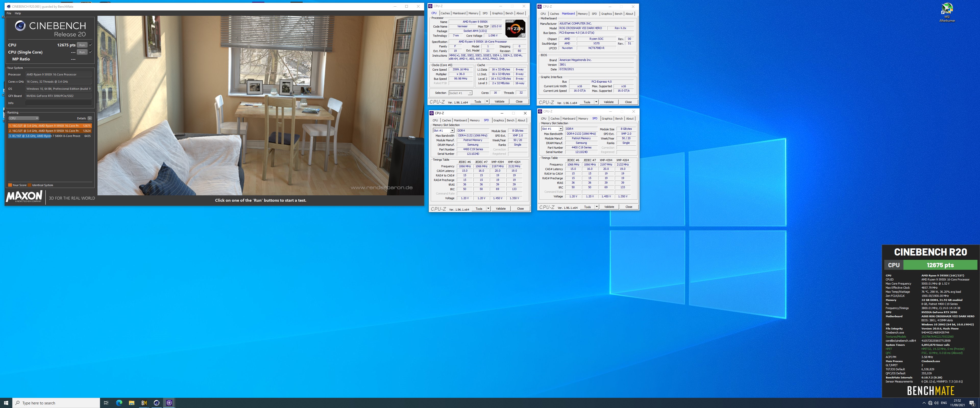This screenshot has width=980, height=408.
Task: Run the CPU multi-core test in Cinebench
Action: point(82,45)
